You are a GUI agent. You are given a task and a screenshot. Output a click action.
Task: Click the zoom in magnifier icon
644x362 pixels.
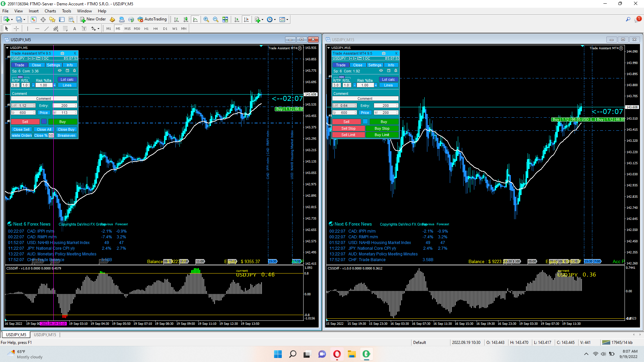[x=206, y=19]
